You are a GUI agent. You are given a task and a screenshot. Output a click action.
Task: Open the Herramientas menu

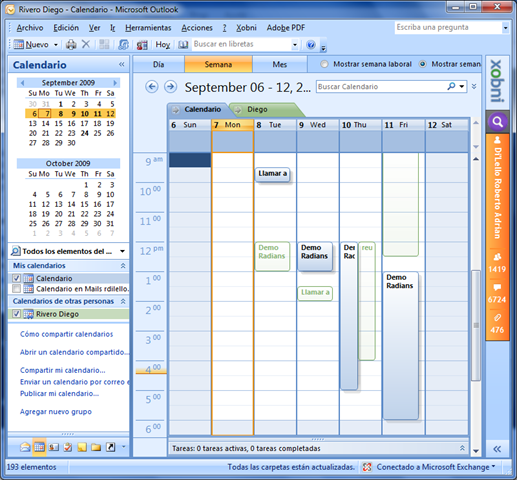pos(148,28)
